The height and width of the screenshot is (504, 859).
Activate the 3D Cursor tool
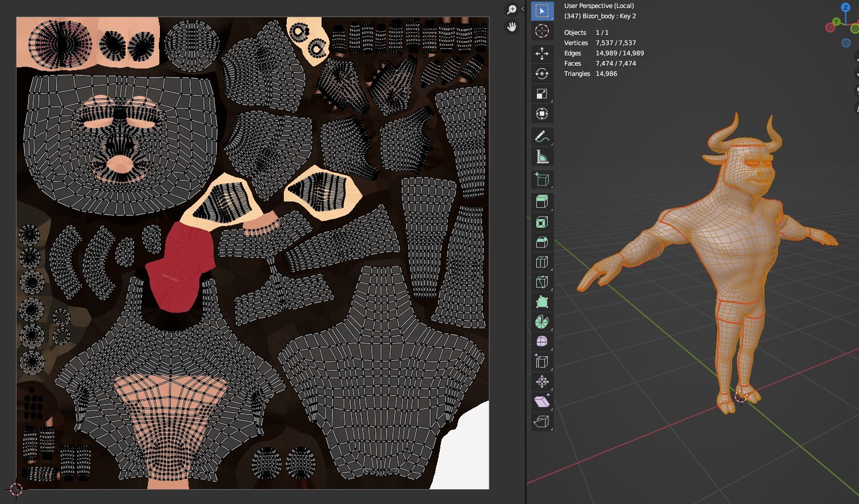[542, 31]
